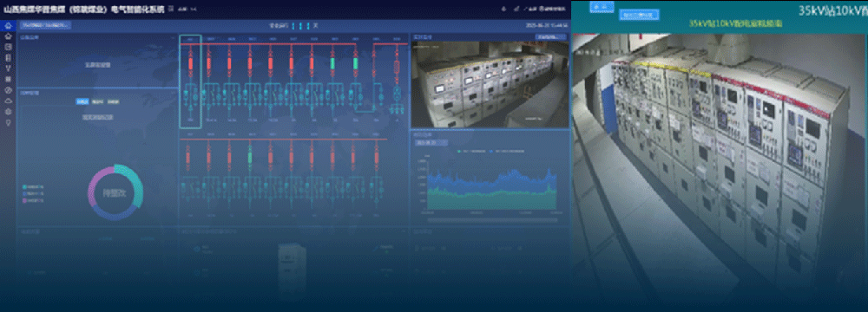Screen dimensions: 868x312
Task: Open the camera selector in video panel header
Action: [550, 37]
